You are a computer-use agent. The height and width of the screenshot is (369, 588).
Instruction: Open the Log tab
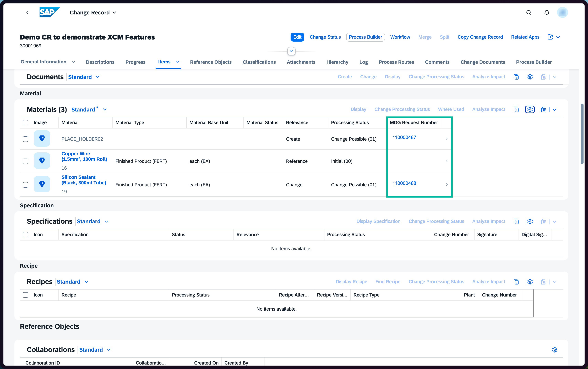(363, 62)
